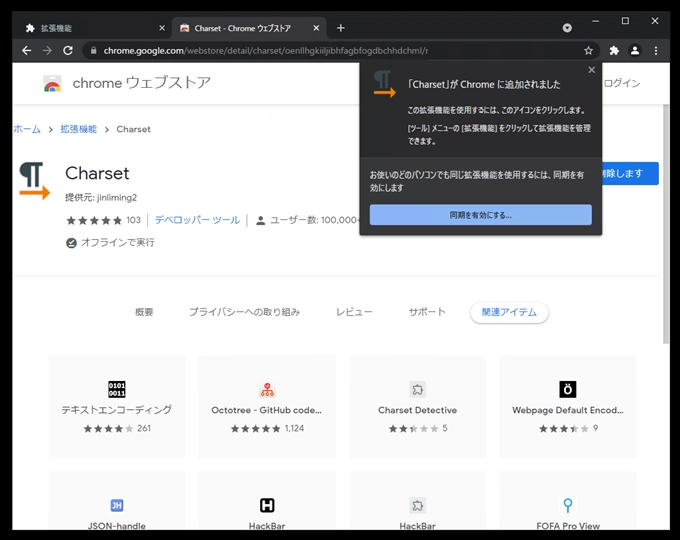Click the Webpage Default Encod... title
The width and height of the screenshot is (680, 540).
pyautogui.click(x=568, y=410)
